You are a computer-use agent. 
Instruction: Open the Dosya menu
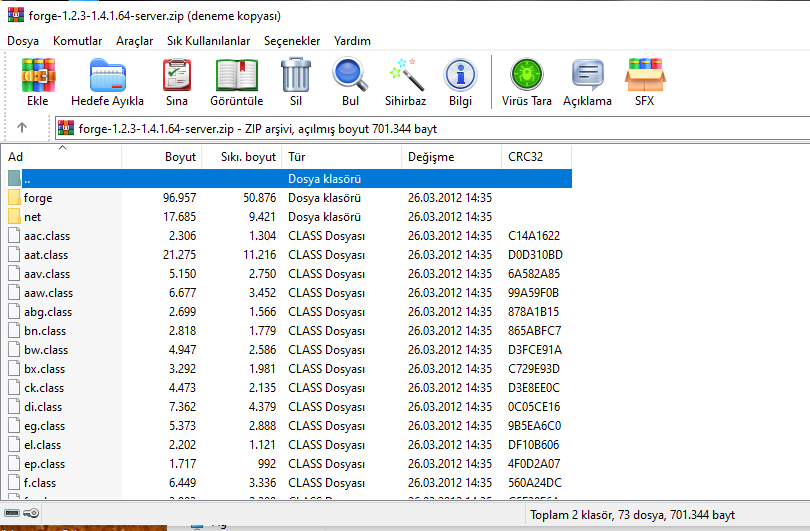23,41
